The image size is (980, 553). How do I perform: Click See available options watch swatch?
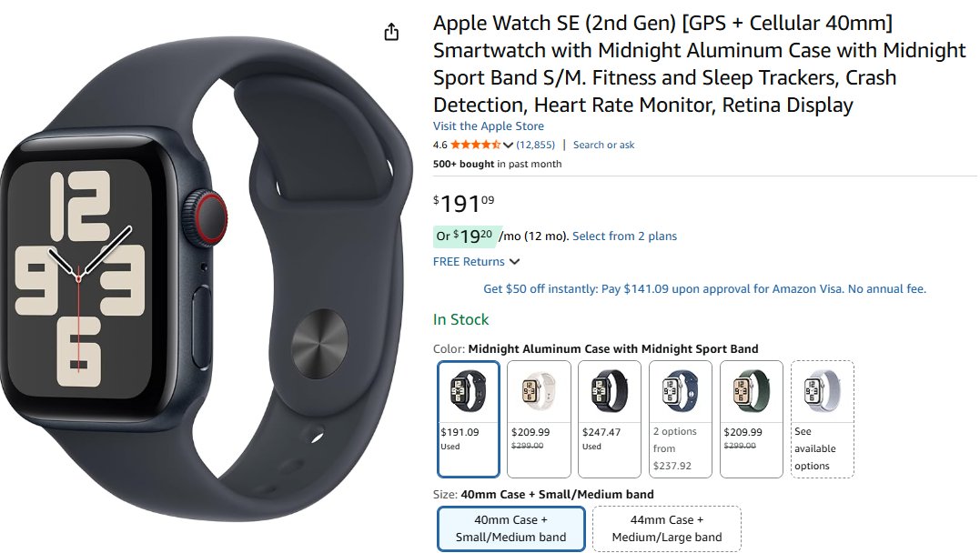(823, 418)
